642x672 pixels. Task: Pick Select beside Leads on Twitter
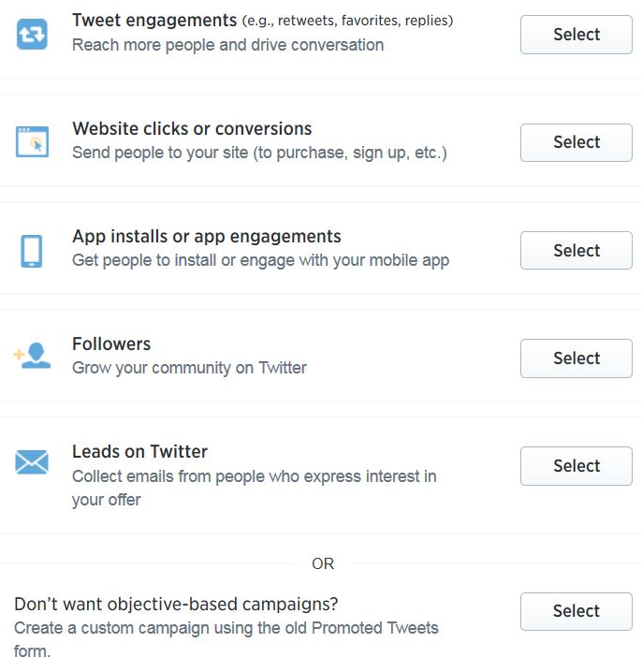point(576,466)
